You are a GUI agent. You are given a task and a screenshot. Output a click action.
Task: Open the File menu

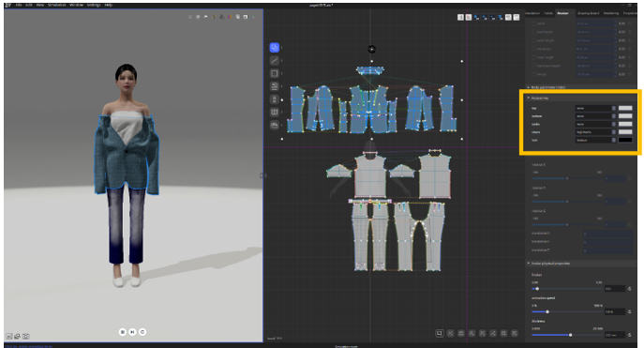tap(19, 5)
